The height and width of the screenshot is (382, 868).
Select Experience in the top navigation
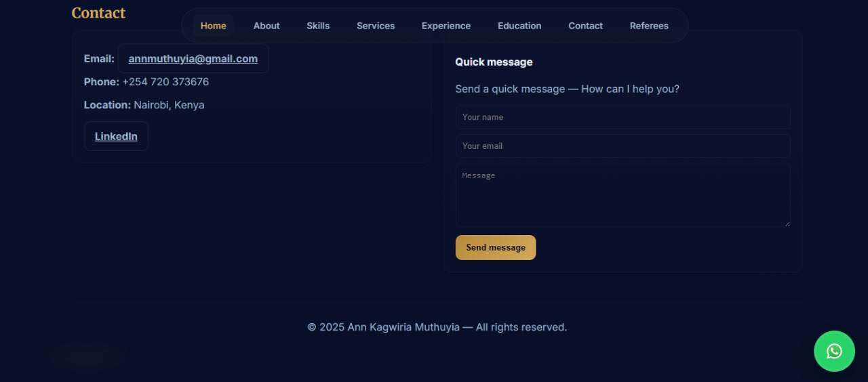[446, 26]
